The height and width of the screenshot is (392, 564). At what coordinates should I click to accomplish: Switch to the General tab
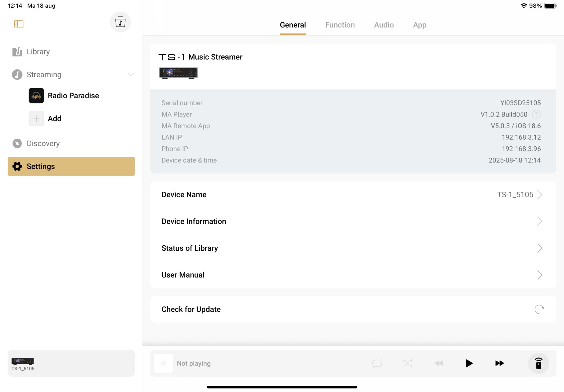(293, 25)
